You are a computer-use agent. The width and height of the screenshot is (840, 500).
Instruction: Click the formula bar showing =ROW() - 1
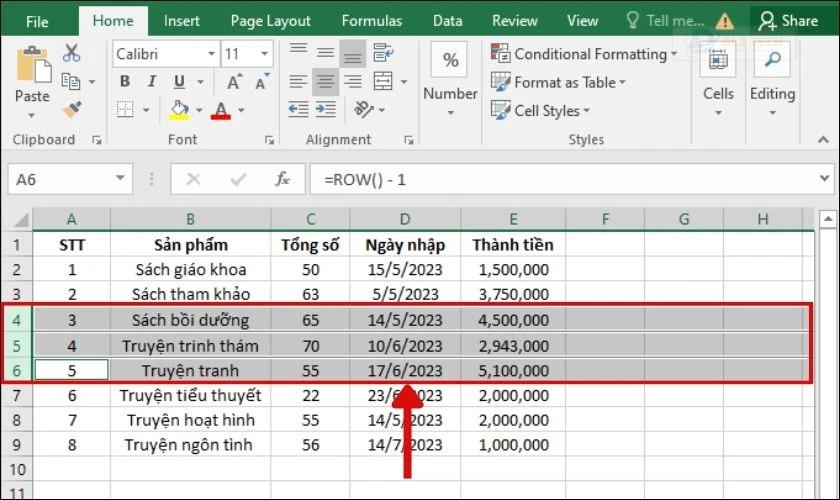pyautogui.click(x=562, y=179)
